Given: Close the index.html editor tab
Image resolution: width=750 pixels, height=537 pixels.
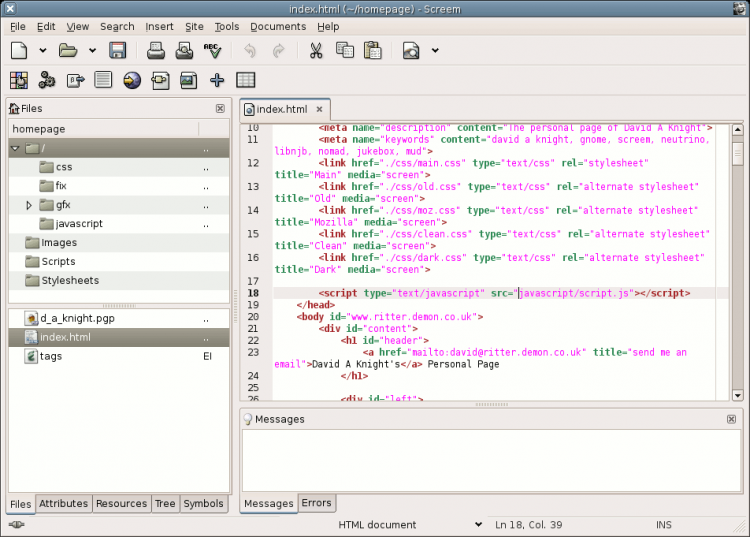Looking at the screenshot, I should point(319,109).
